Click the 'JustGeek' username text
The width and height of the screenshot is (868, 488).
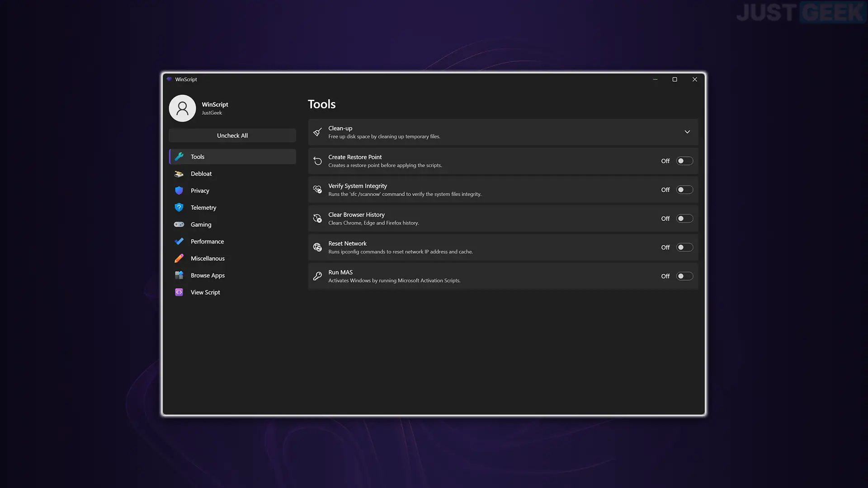[212, 113]
